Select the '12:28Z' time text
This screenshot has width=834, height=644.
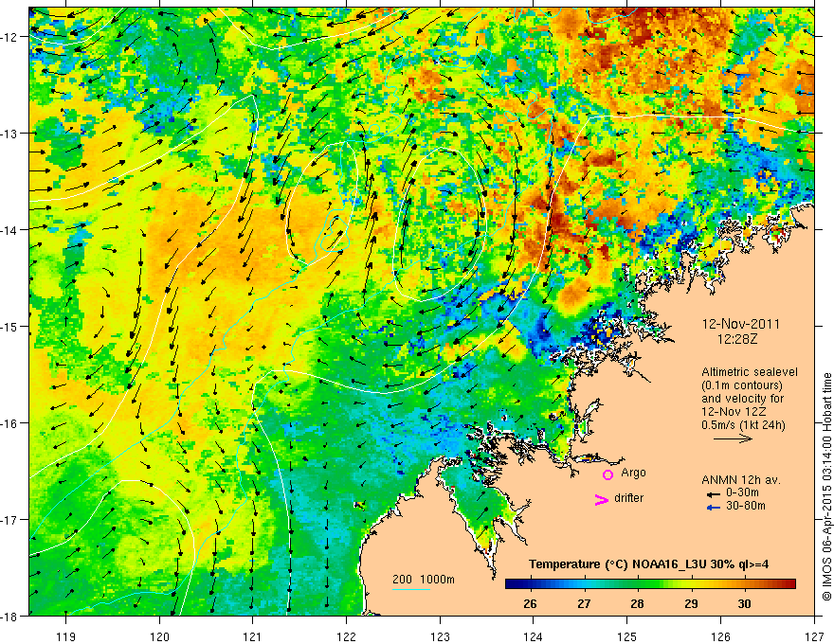tap(736, 339)
